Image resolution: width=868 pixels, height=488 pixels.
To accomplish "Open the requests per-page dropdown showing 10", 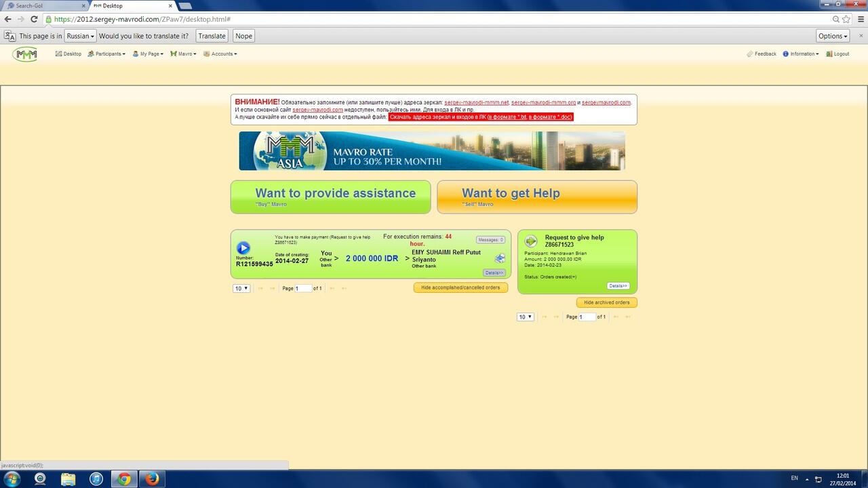I will pos(526,317).
